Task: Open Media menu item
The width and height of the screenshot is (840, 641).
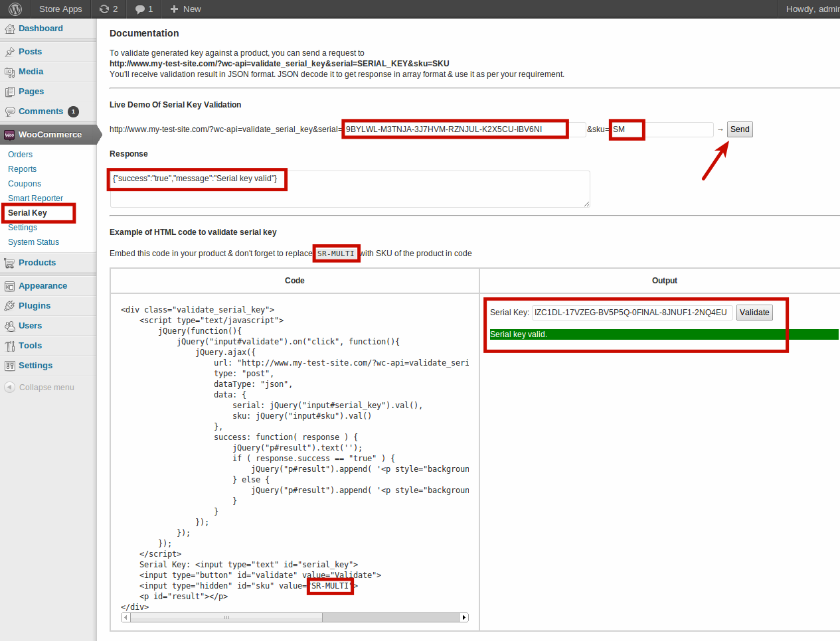Action: coord(31,72)
